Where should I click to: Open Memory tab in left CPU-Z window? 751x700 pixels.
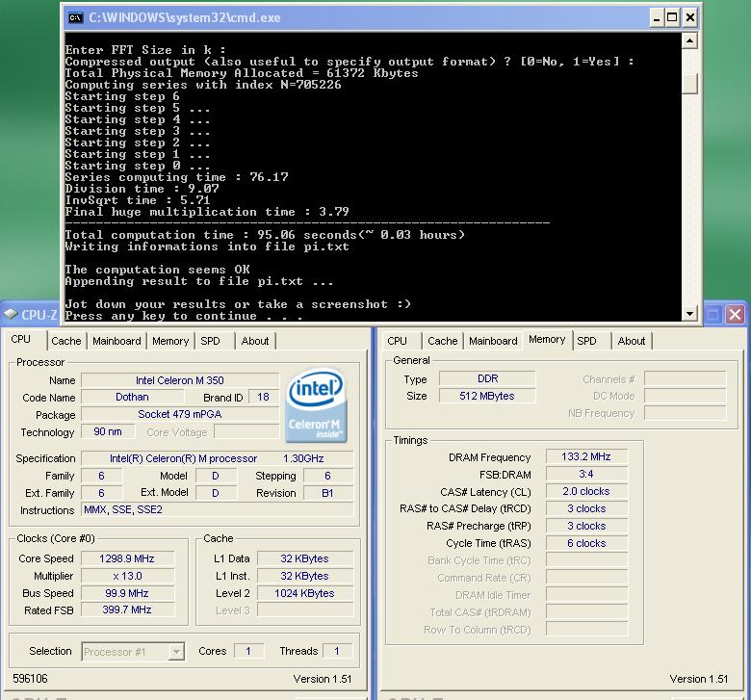click(x=170, y=341)
